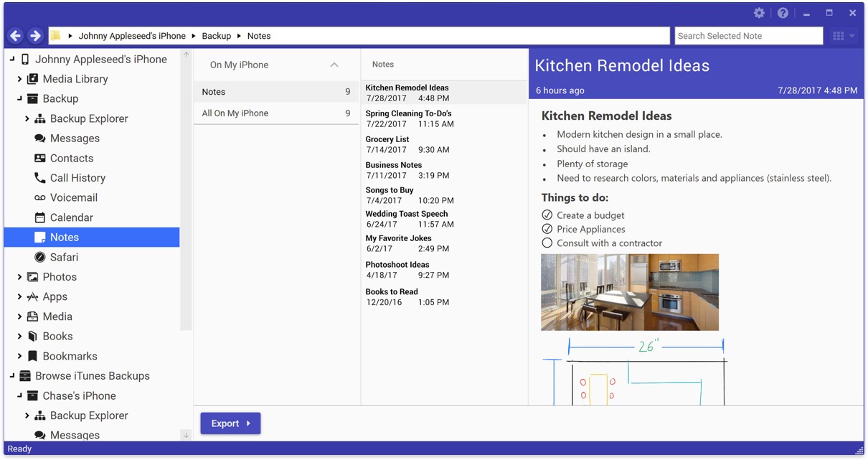
Task: Select the Voicemail icon in sidebar
Action: click(x=40, y=198)
